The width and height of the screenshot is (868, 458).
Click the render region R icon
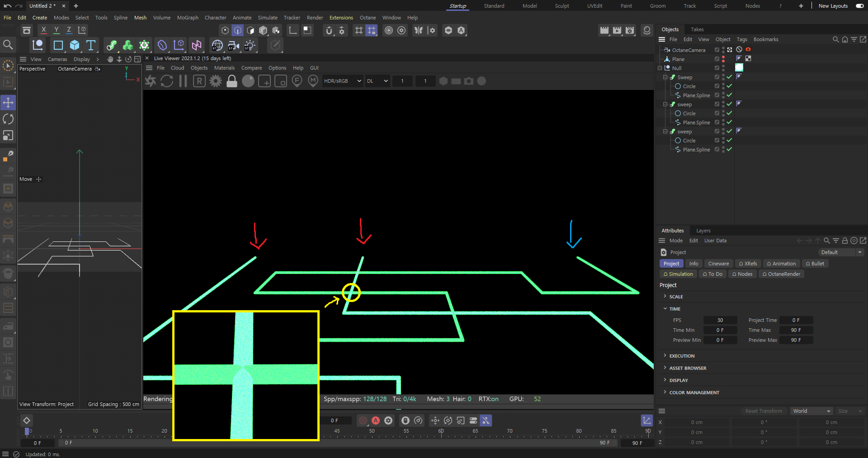pos(199,81)
